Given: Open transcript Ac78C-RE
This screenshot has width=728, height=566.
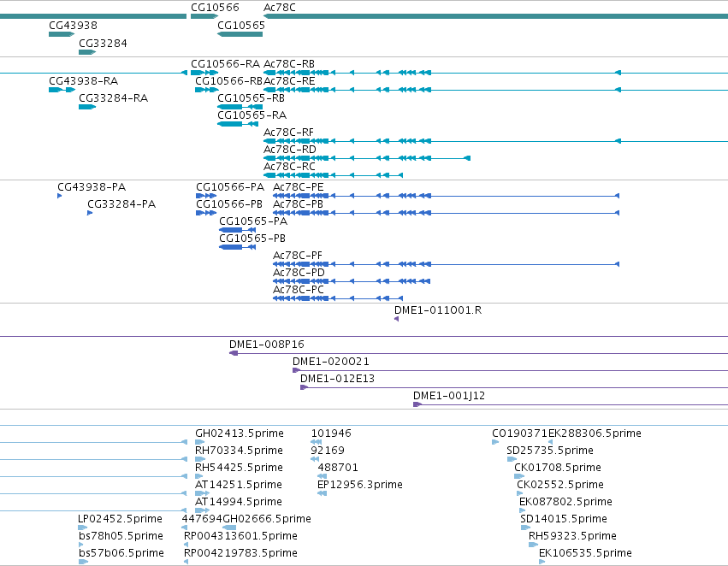Looking at the screenshot, I should tap(289, 80).
